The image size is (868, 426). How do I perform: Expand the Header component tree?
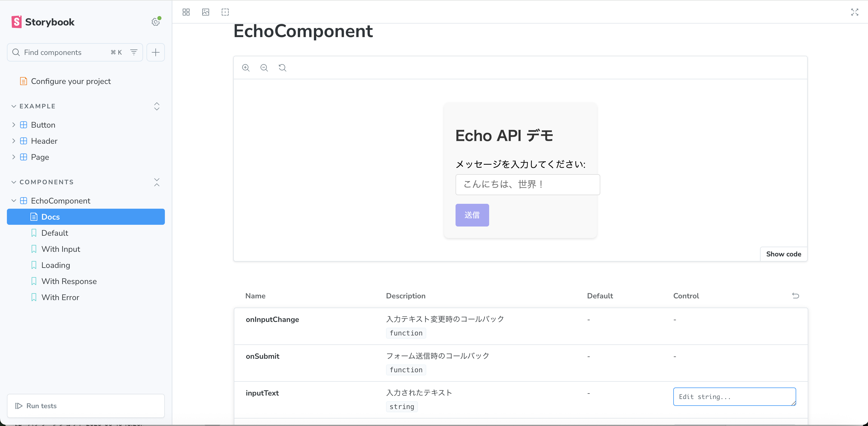(13, 141)
